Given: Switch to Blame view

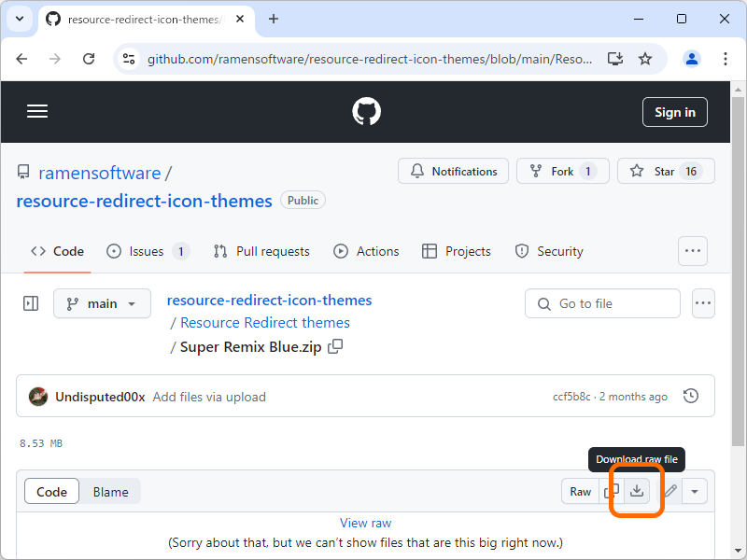Looking at the screenshot, I should (110, 492).
